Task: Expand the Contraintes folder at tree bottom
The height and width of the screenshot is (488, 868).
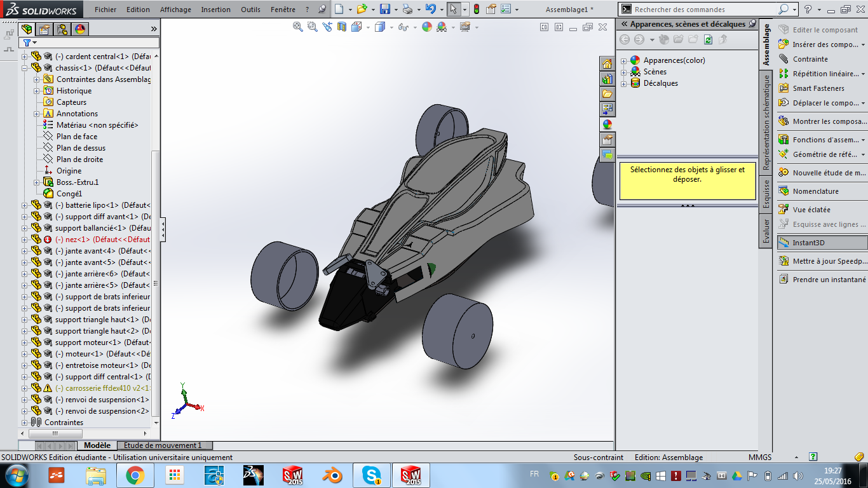Action: point(25,423)
